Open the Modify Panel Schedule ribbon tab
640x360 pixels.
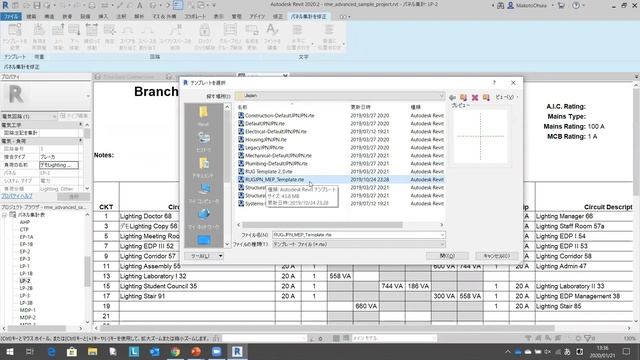point(309,16)
